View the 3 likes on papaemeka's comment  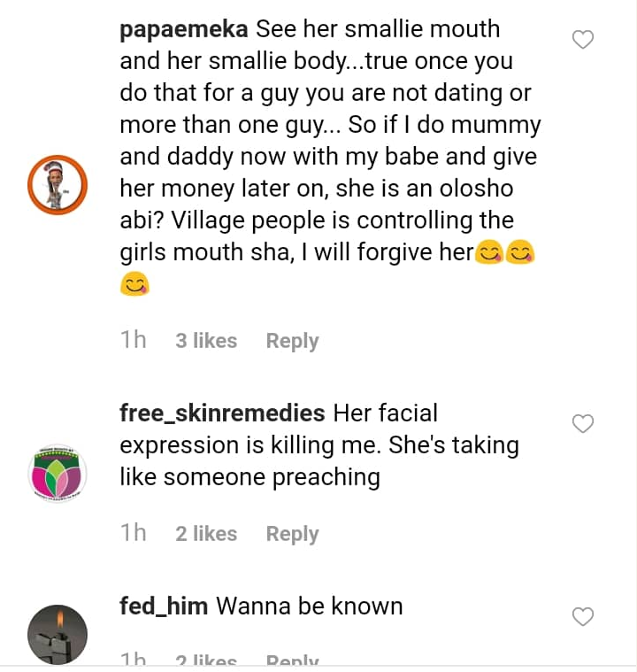point(206,341)
